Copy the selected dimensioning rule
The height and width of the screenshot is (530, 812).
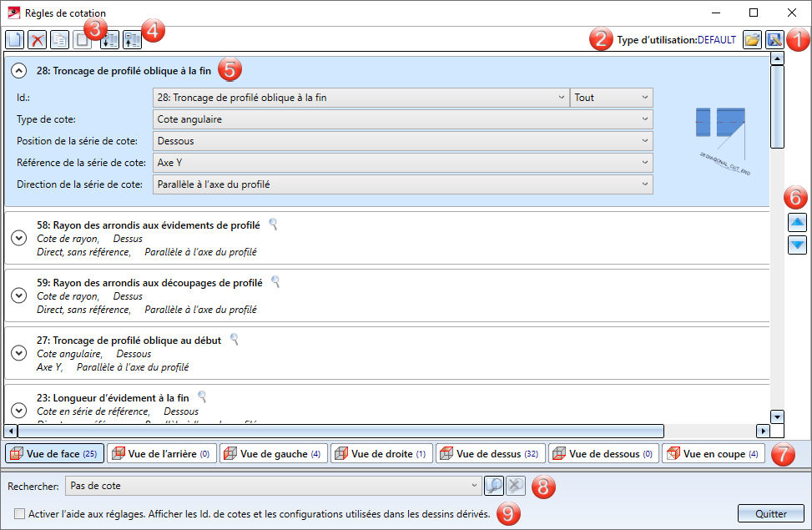coord(59,39)
